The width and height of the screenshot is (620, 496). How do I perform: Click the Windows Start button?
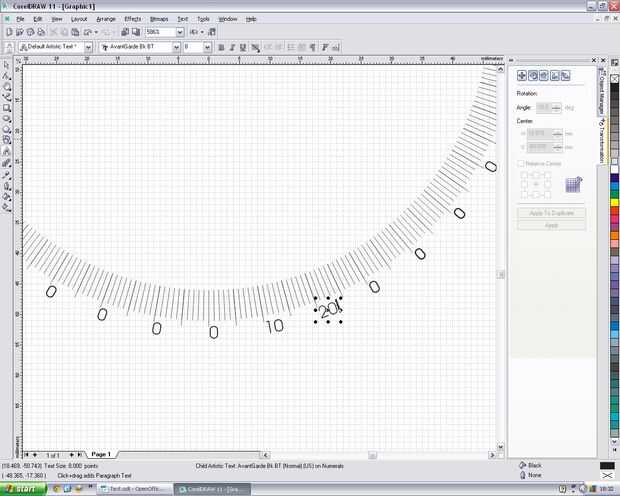click(23, 489)
